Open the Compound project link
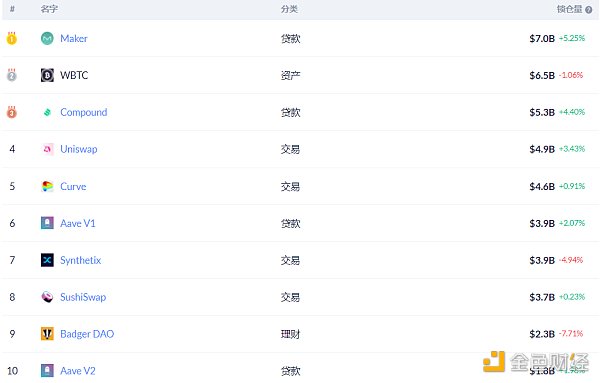 click(x=84, y=112)
